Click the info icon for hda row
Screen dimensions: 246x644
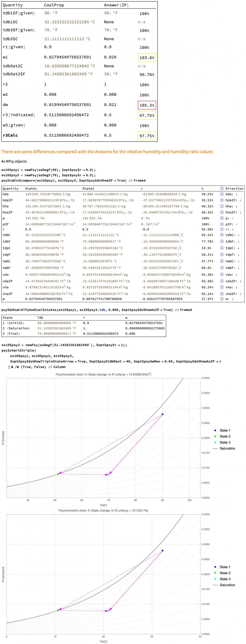(222, 194)
